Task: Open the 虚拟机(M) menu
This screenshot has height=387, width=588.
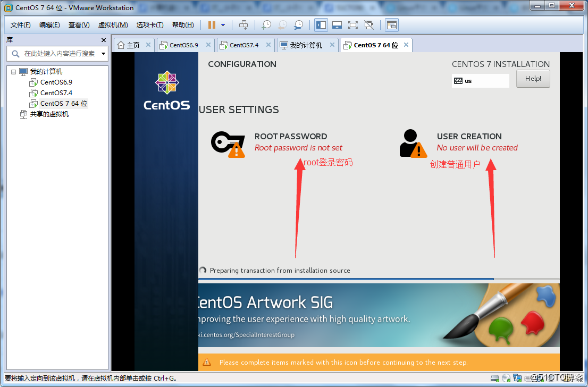Action: coord(113,25)
